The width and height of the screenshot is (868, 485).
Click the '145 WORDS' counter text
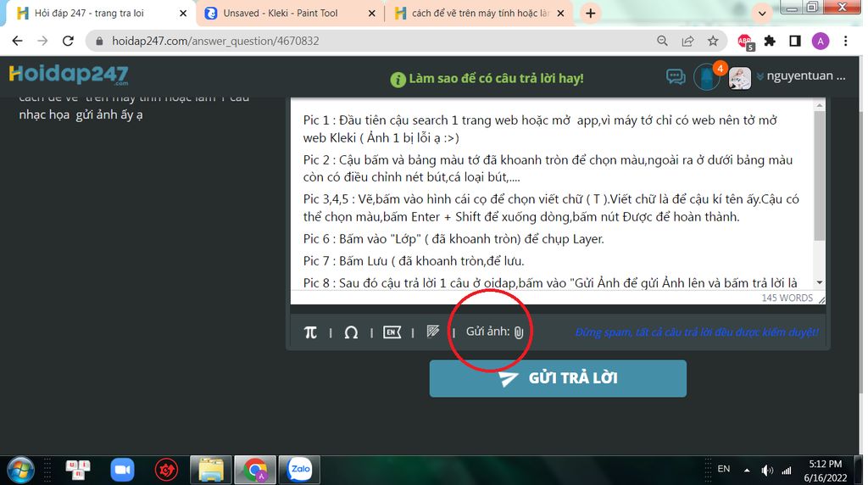click(x=787, y=298)
